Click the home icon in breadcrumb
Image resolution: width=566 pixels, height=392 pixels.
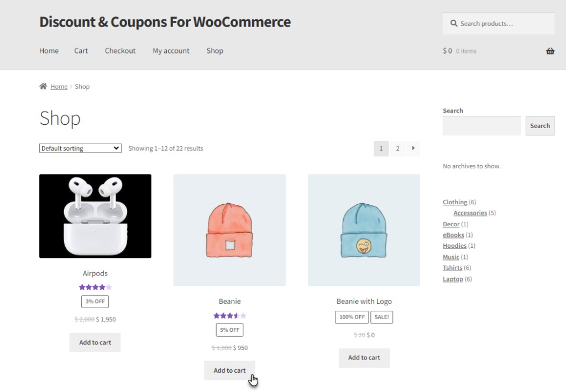[x=43, y=86]
